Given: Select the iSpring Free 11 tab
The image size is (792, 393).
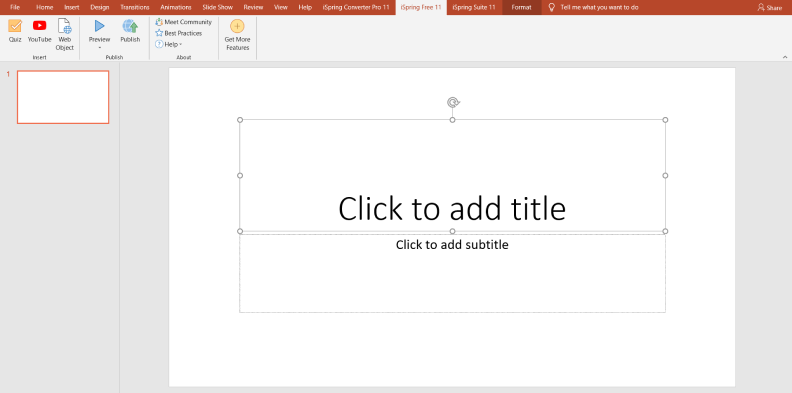Looking at the screenshot, I should point(421,8).
